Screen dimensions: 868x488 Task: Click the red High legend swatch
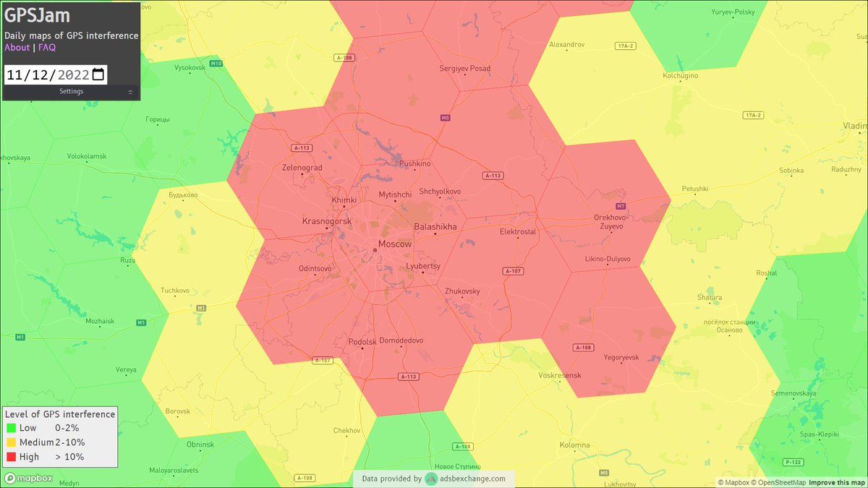tap(11, 457)
